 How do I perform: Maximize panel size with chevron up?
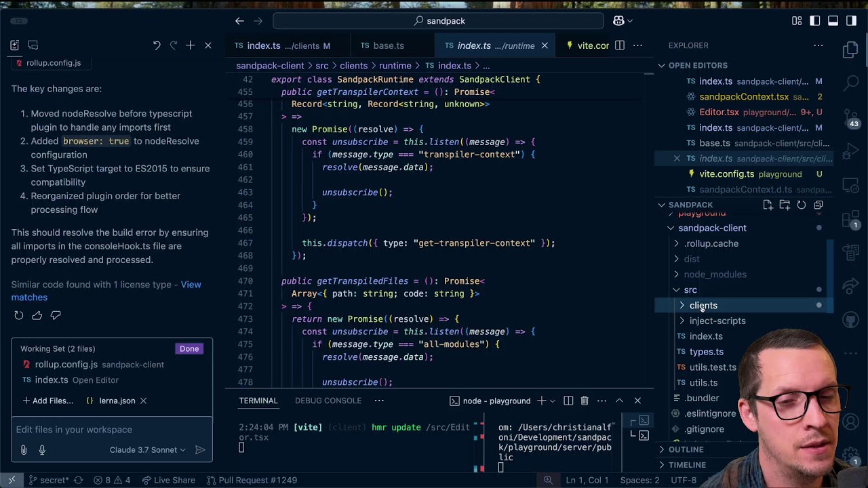[619, 401]
